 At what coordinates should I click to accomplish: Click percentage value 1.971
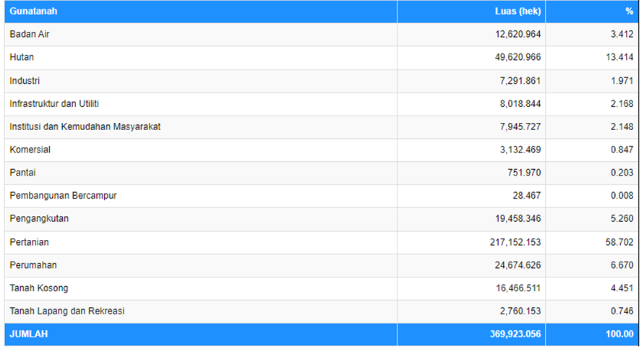tap(622, 80)
